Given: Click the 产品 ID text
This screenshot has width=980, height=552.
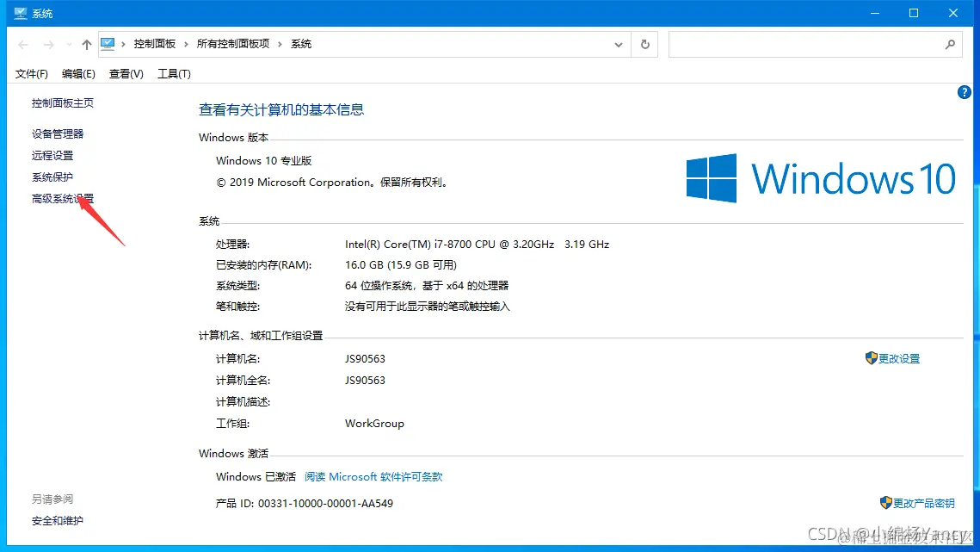Looking at the screenshot, I should [x=305, y=504].
